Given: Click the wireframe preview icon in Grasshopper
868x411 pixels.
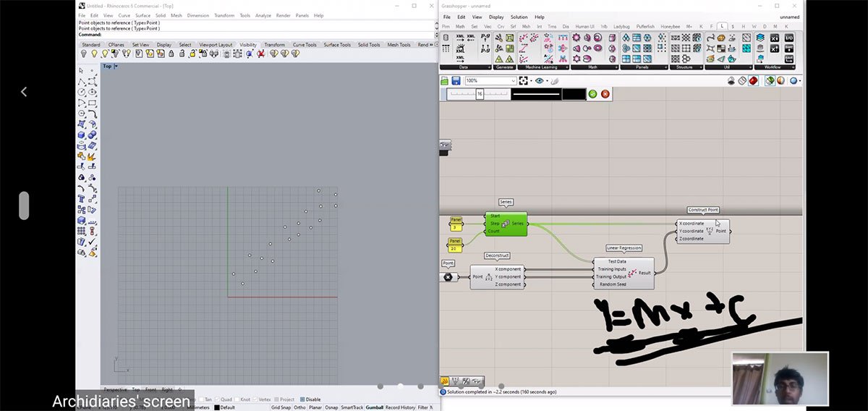Looking at the screenshot, I should click(x=742, y=81).
